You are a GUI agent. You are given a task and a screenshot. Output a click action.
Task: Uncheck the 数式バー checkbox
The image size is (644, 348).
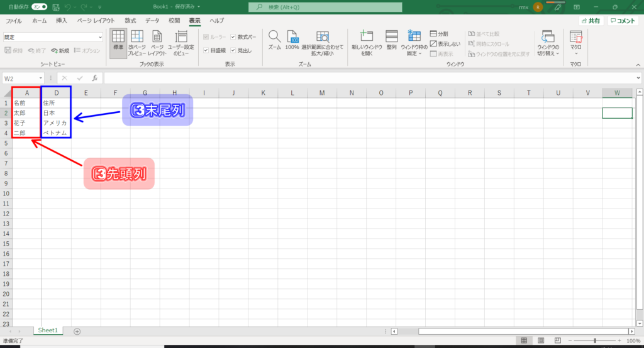tap(233, 37)
